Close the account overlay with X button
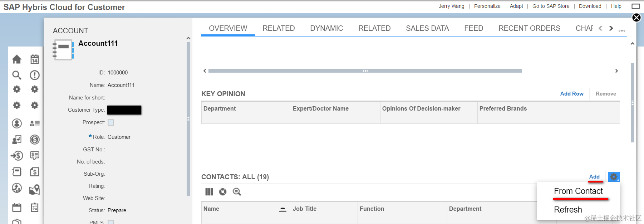This screenshot has width=644, height=224. point(636,18)
